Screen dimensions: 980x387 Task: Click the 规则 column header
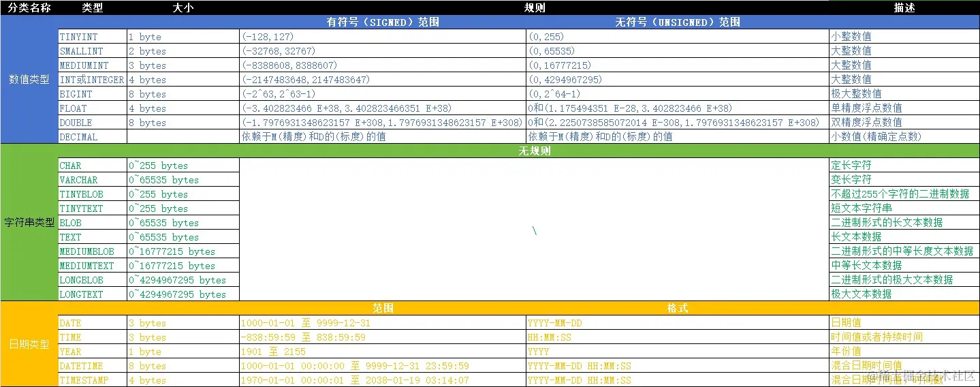[534, 7]
